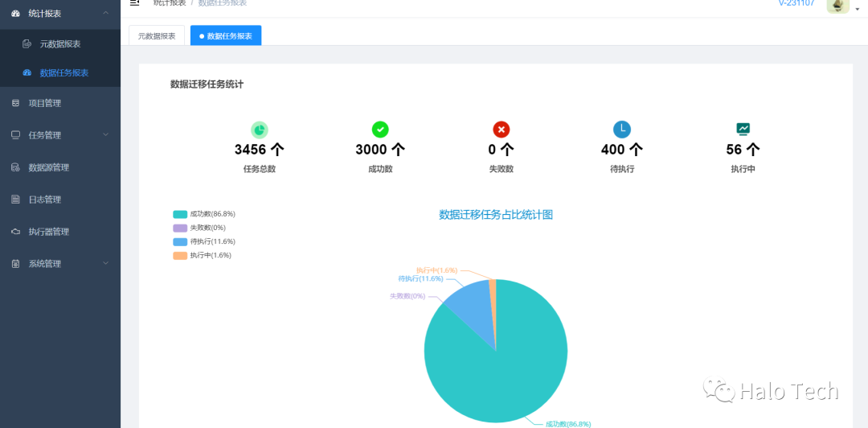
Task: Click the 0 个 failure count
Action: click(502, 150)
